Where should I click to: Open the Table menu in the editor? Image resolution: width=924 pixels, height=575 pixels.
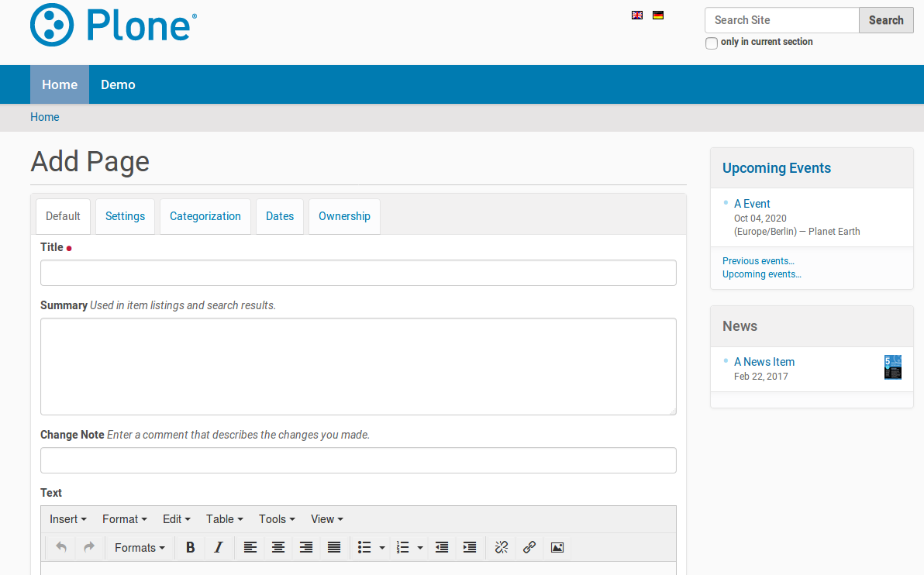[225, 519]
